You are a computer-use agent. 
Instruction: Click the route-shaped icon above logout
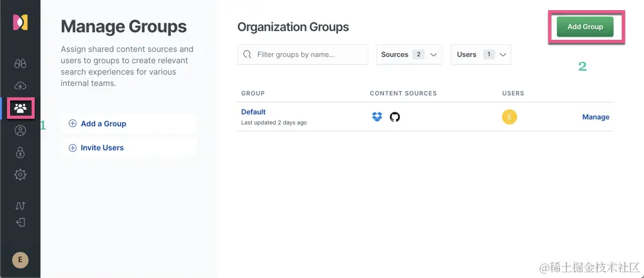[20, 205]
